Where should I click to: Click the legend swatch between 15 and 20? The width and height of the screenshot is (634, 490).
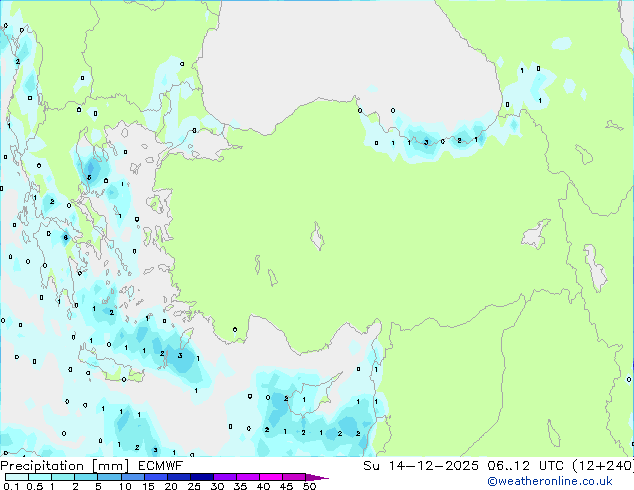155,477
